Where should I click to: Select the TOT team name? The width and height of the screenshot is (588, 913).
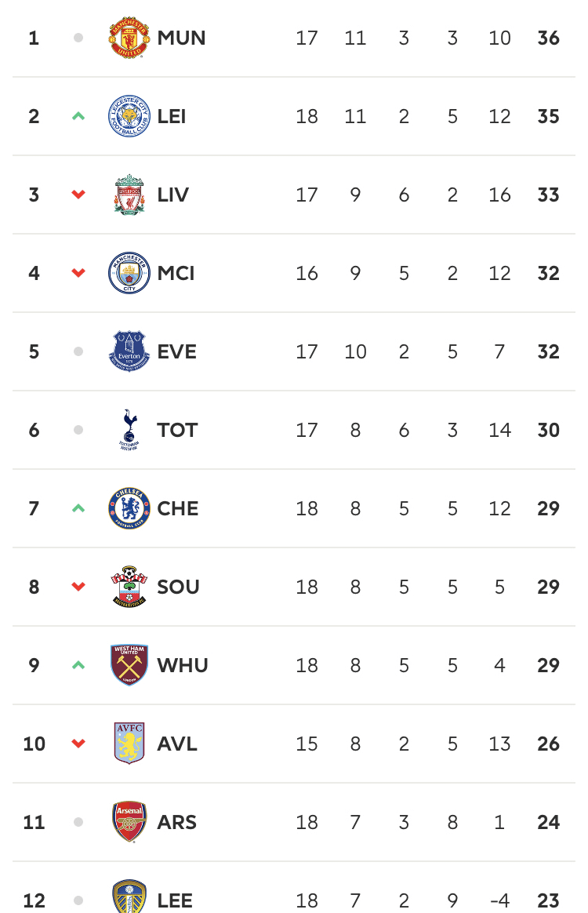coord(177,430)
